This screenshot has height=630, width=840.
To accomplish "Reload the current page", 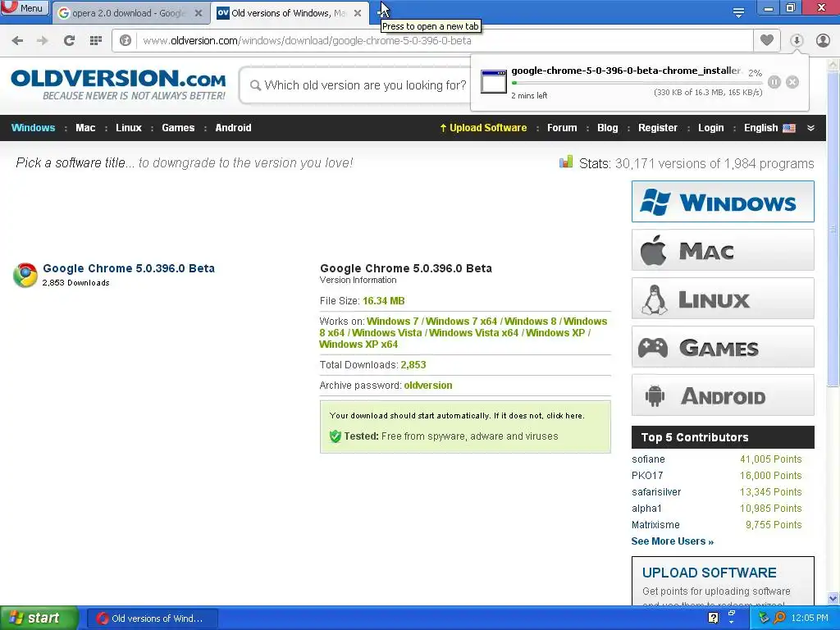I will (x=69, y=41).
